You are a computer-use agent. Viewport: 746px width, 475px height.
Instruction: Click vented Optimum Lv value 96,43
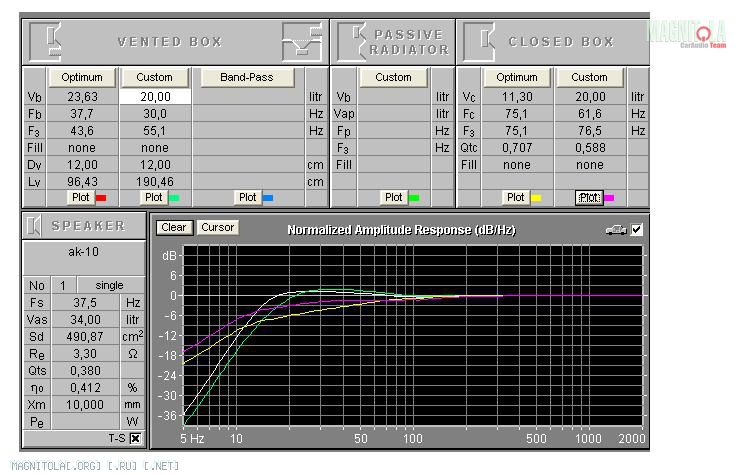pyautogui.click(x=82, y=182)
